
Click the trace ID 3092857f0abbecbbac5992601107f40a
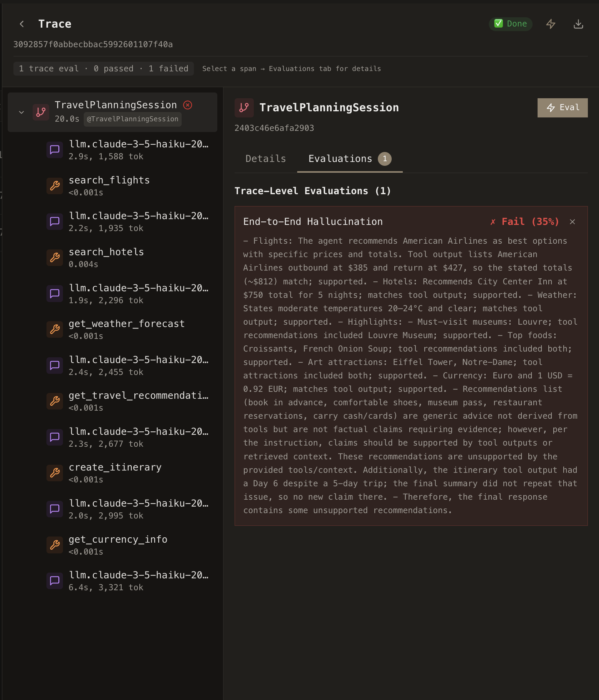point(93,44)
